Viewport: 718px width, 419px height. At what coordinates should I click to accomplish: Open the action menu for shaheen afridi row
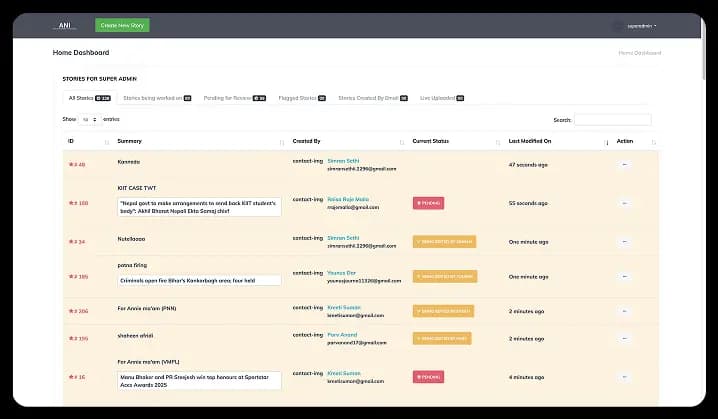pos(625,338)
